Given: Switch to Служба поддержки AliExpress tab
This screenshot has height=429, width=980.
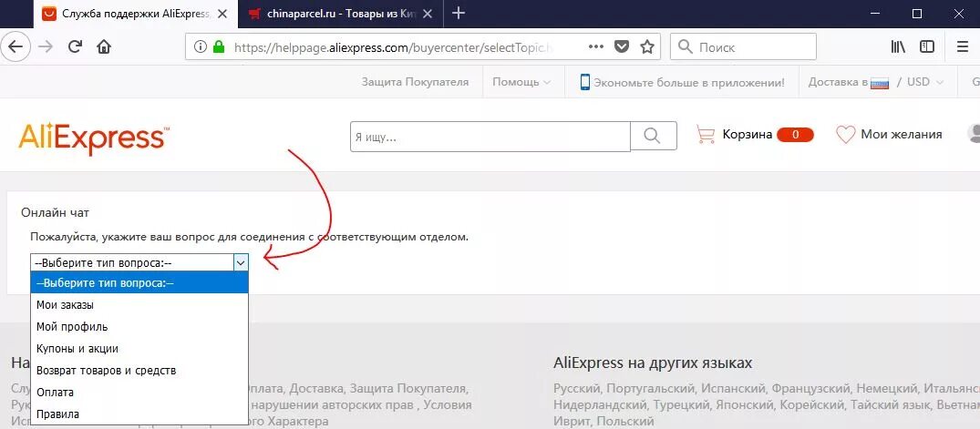Looking at the screenshot, I should tap(136, 14).
